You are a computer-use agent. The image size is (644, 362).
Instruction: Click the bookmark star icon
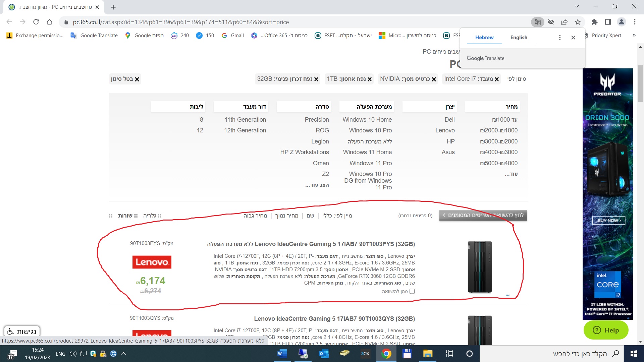578,22
